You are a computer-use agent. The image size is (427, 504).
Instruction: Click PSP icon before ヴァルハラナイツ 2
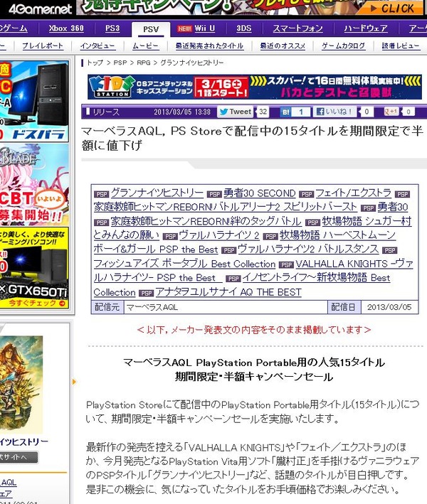[170, 237]
